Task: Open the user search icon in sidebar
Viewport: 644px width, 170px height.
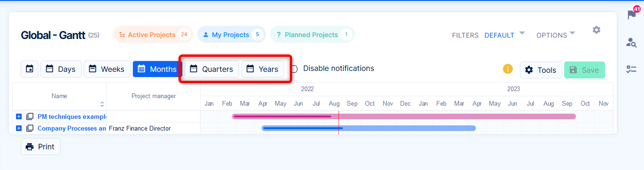Action: pyautogui.click(x=631, y=43)
